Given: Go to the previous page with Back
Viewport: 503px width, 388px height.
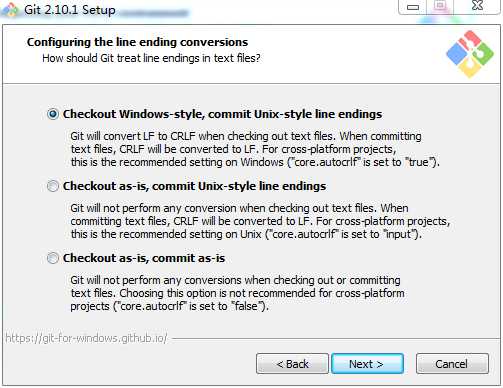Looking at the screenshot, I should [x=292, y=364].
